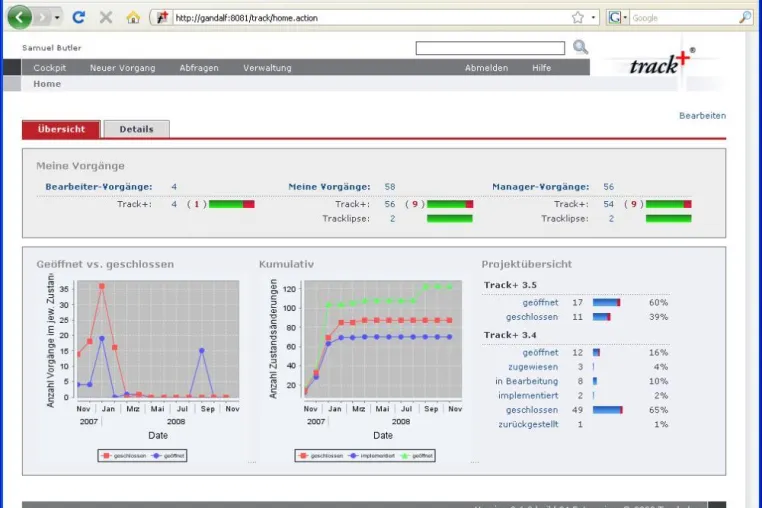
Task: Click the browser stop X icon
Action: (105, 18)
